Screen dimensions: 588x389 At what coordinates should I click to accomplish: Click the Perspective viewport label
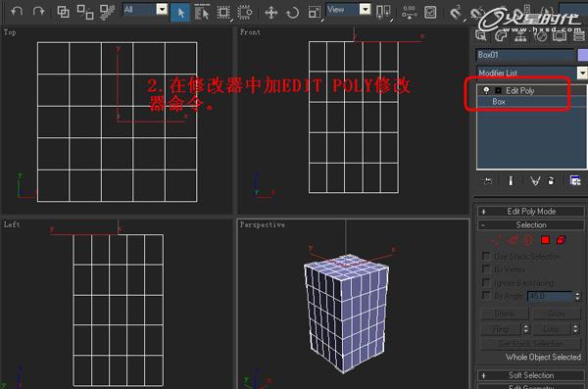click(262, 224)
